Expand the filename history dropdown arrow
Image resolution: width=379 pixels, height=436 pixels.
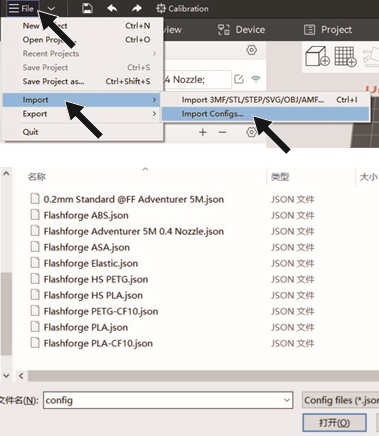[x=287, y=400]
